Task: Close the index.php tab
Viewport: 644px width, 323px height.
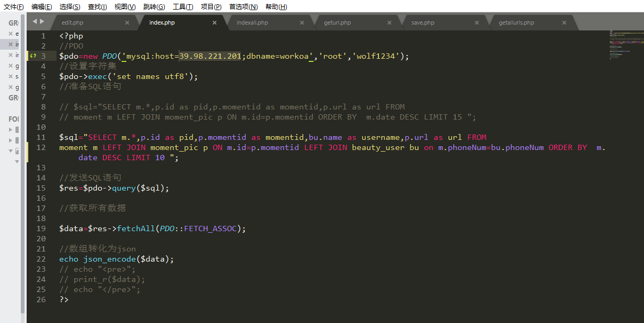Action: (x=214, y=23)
